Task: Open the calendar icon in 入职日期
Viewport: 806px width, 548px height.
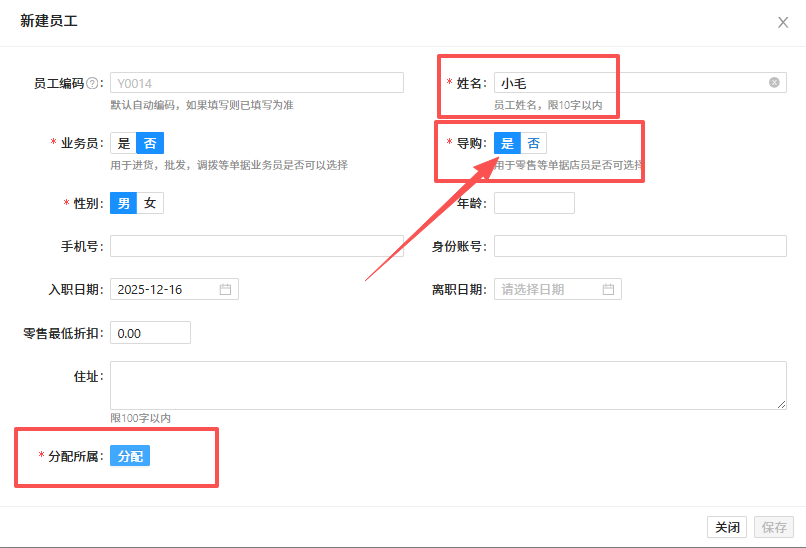Action: [x=225, y=289]
